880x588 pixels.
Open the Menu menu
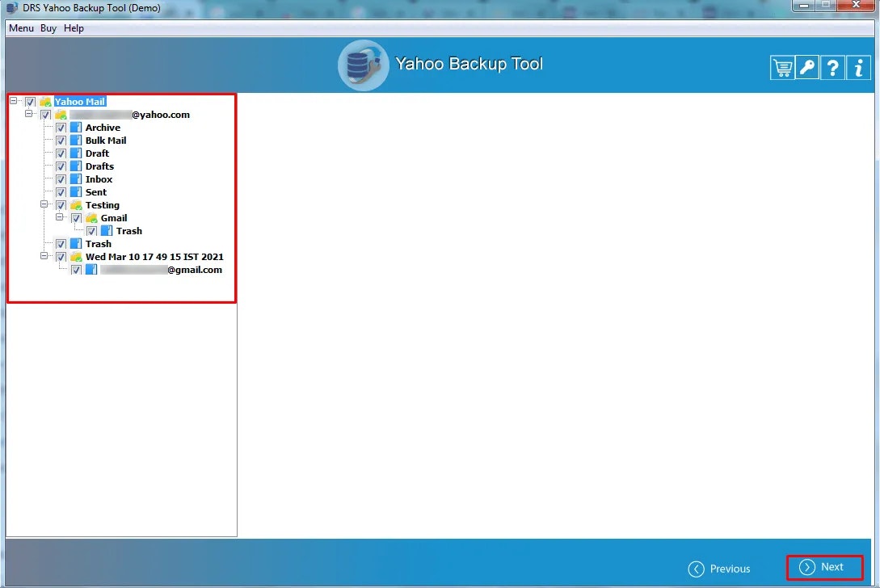(21, 28)
